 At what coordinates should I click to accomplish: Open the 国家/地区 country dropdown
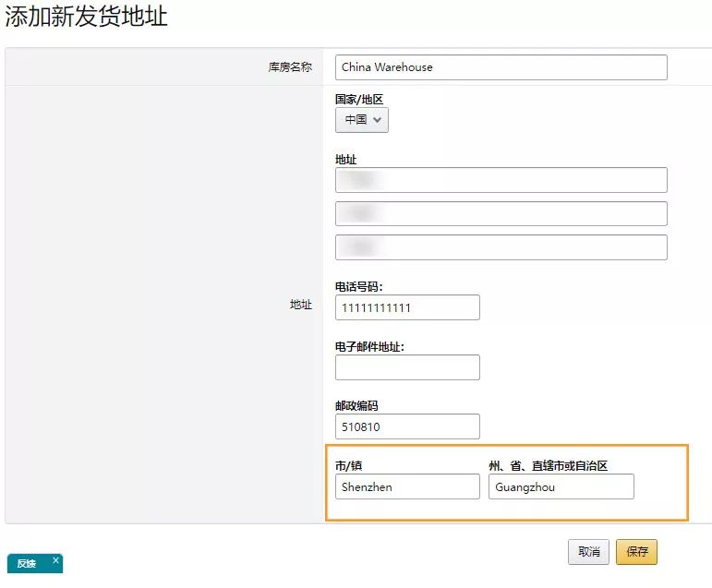point(361,120)
